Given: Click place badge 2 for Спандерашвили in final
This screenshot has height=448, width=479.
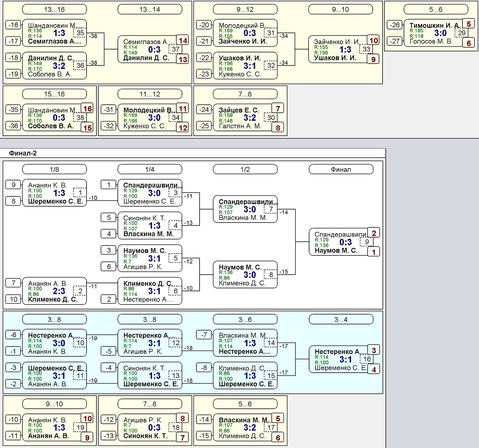Looking at the screenshot, I should tap(374, 233).
